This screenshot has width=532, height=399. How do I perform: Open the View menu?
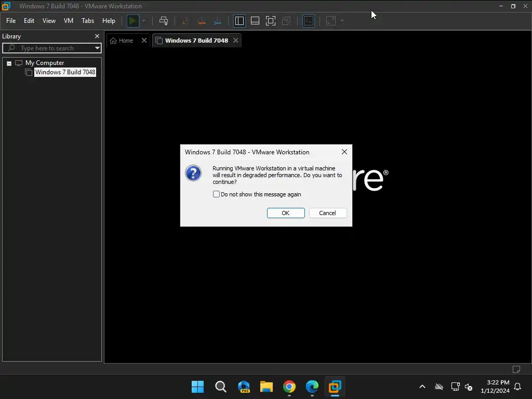click(49, 21)
